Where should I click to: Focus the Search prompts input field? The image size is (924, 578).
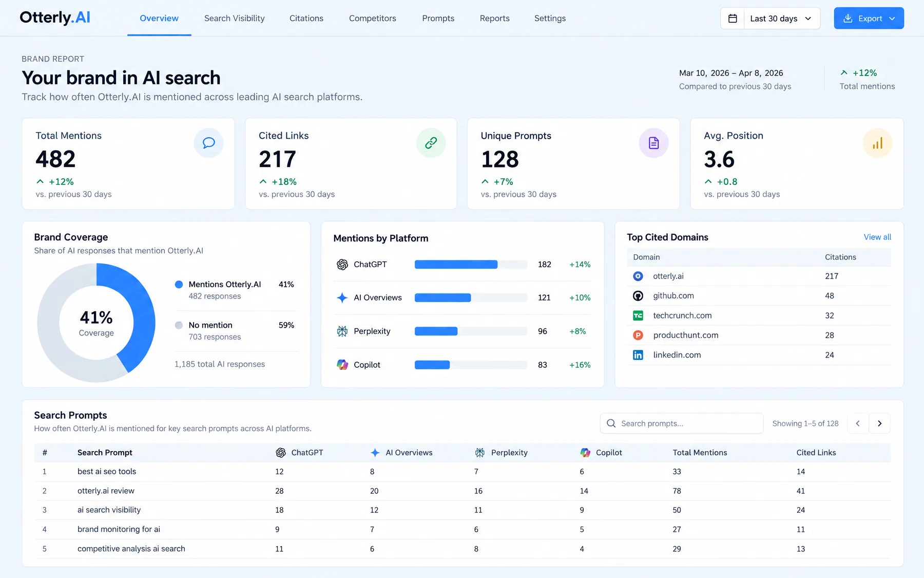[682, 423]
